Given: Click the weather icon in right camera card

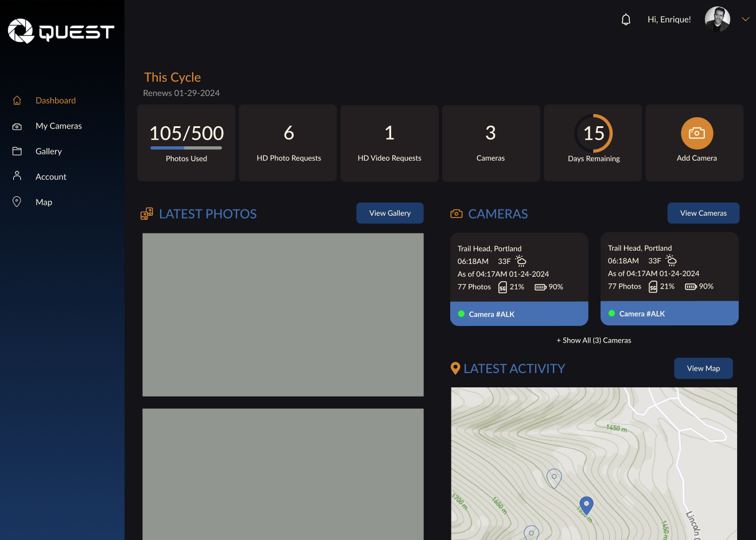Looking at the screenshot, I should [x=671, y=261].
